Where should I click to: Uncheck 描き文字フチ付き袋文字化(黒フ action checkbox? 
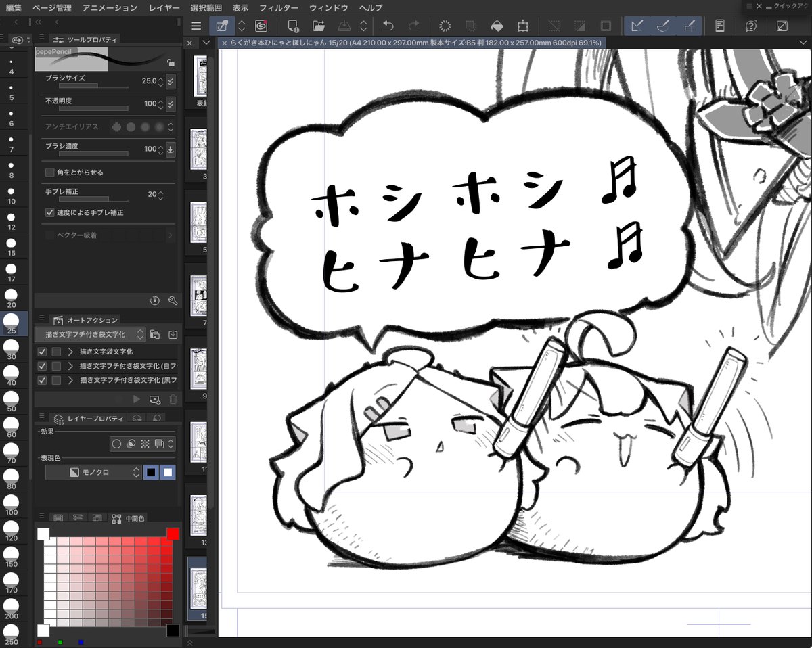click(42, 380)
